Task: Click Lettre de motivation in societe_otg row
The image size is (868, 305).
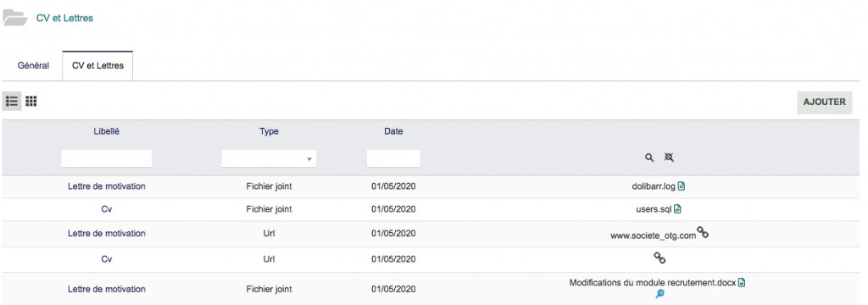Action: [x=106, y=234]
